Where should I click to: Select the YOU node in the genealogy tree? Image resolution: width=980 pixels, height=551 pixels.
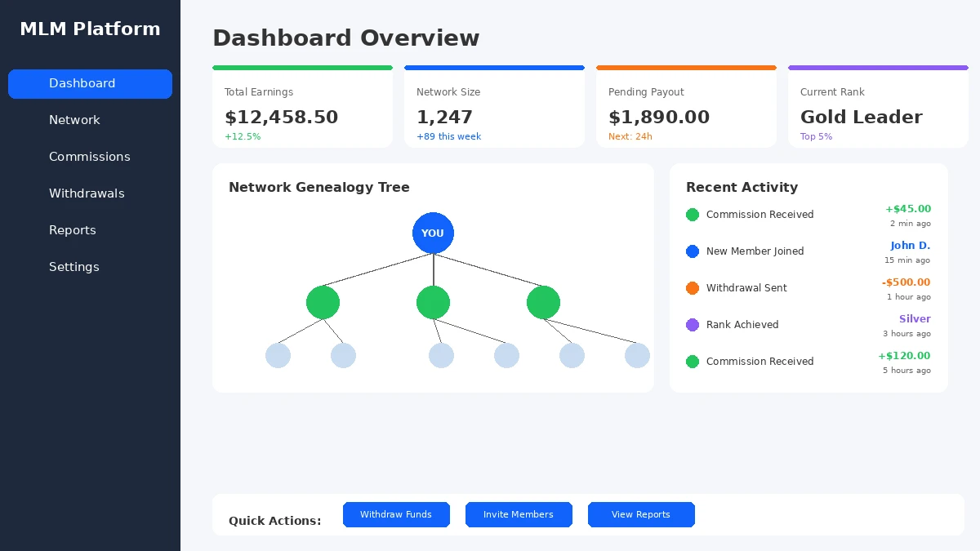click(x=433, y=233)
